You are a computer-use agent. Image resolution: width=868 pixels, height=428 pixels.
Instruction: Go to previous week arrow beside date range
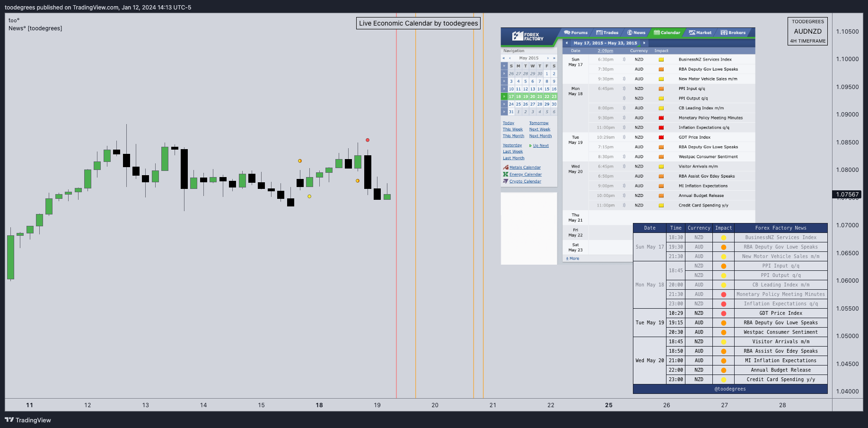click(x=567, y=43)
